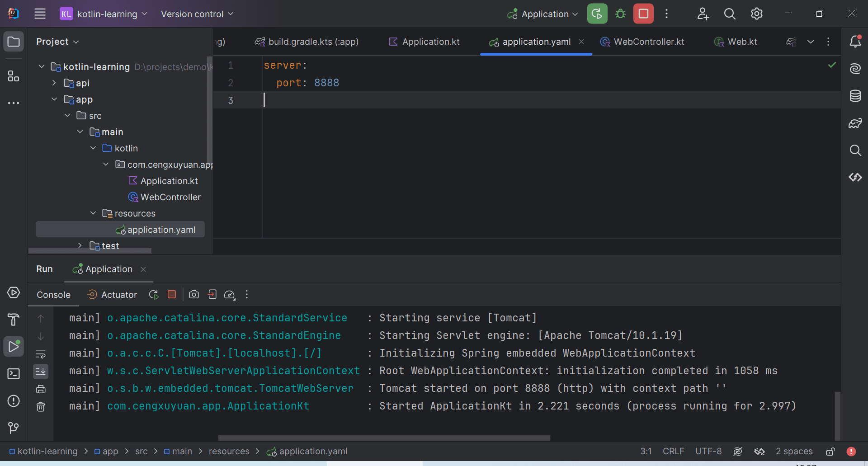Click the exit/attach icon in console toolbar
Viewport: 868px width, 466px height.
tap(212, 295)
